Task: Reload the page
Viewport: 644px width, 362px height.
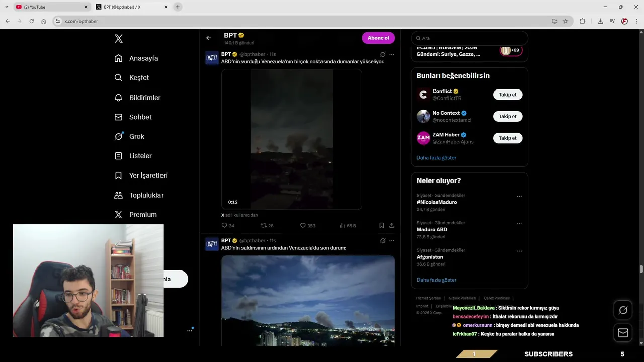Action: (31, 21)
